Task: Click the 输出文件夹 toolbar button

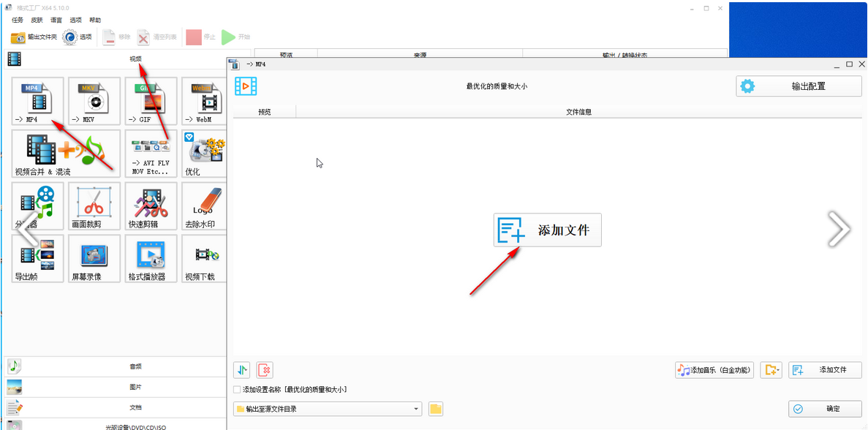Action: coord(34,37)
